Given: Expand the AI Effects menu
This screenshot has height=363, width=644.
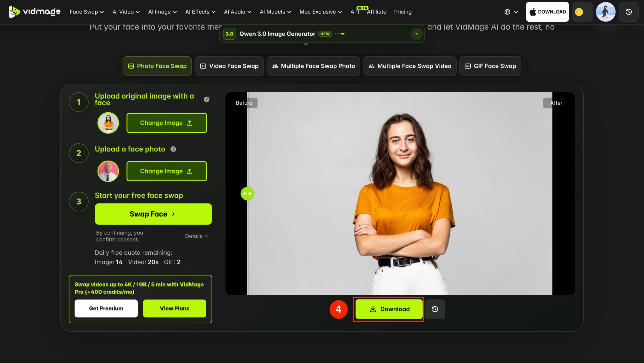Looking at the screenshot, I should [200, 12].
